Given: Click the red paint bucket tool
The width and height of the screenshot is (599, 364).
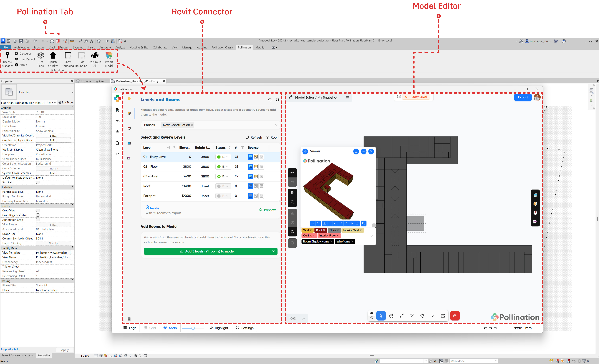Looking at the screenshot, I should point(455,316).
